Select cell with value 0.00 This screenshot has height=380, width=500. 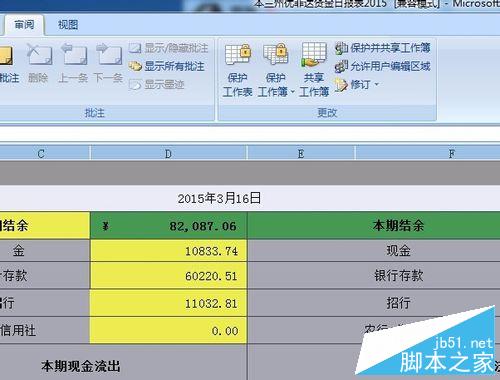(168, 330)
